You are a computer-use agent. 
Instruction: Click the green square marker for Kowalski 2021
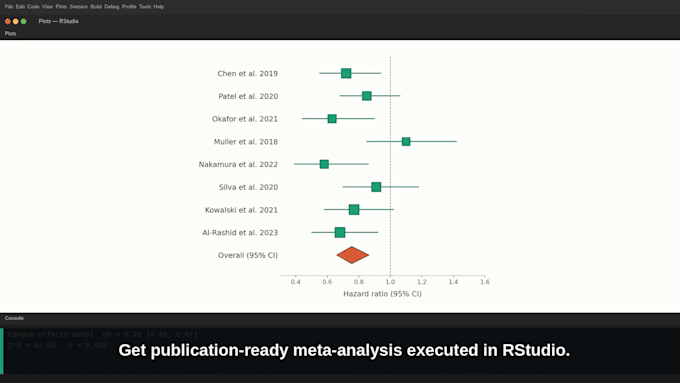pyautogui.click(x=354, y=210)
